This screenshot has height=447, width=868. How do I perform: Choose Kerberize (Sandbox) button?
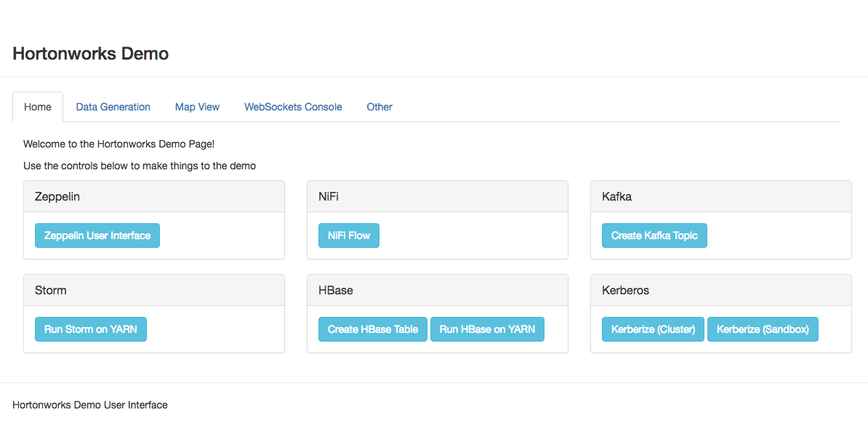(763, 329)
